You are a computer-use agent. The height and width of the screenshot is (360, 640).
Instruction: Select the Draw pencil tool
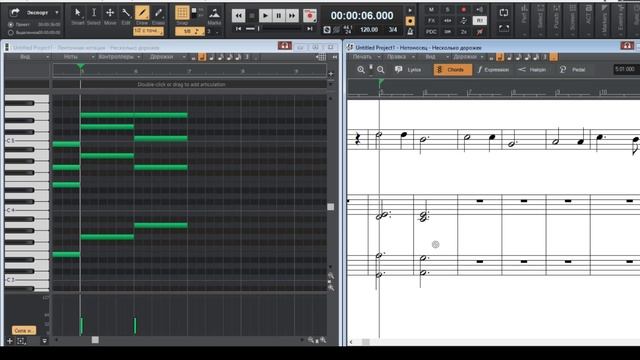(x=142, y=13)
